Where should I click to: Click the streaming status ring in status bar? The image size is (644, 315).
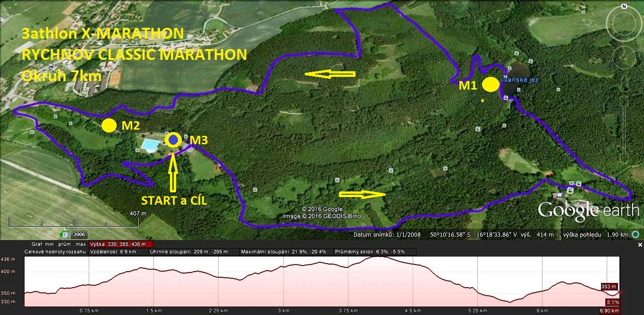[636, 234]
